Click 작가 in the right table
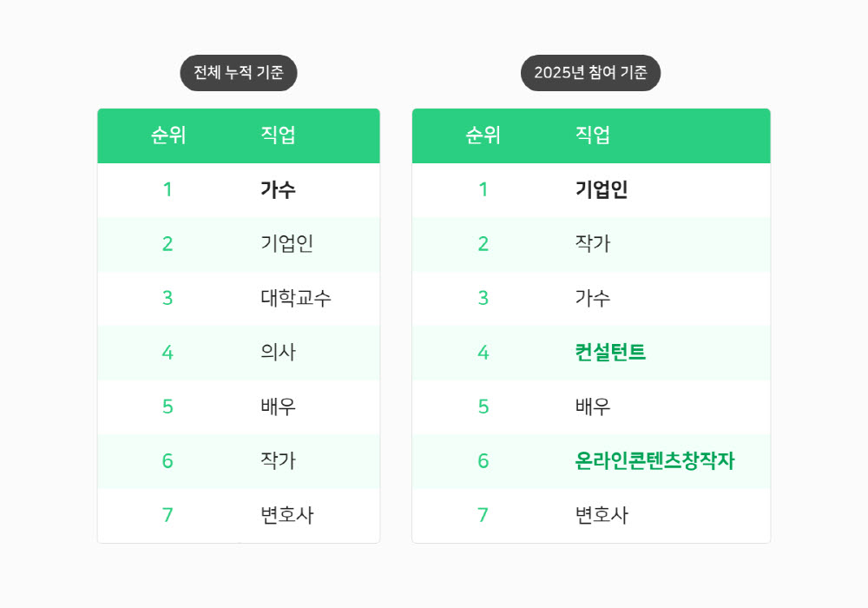The height and width of the screenshot is (608, 868). [593, 244]
